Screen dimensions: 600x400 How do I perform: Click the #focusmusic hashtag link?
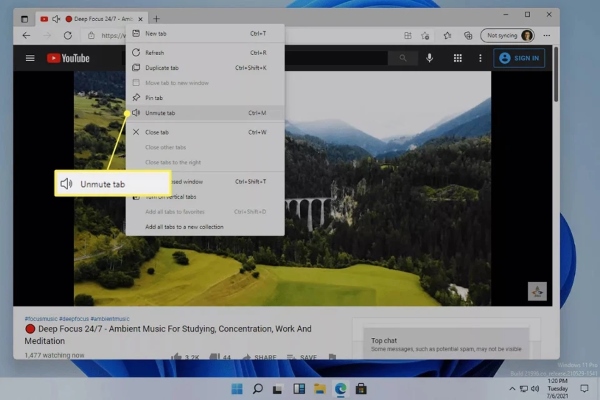click(x=40, y=318)
